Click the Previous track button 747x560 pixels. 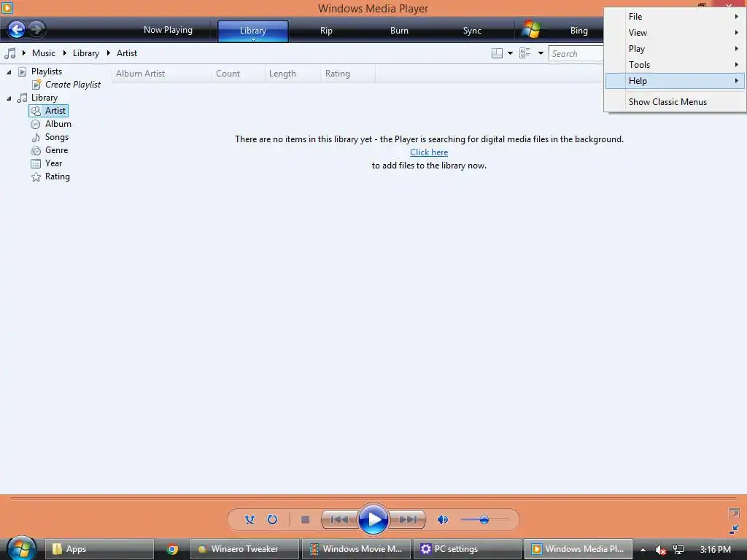coord(339,519)
